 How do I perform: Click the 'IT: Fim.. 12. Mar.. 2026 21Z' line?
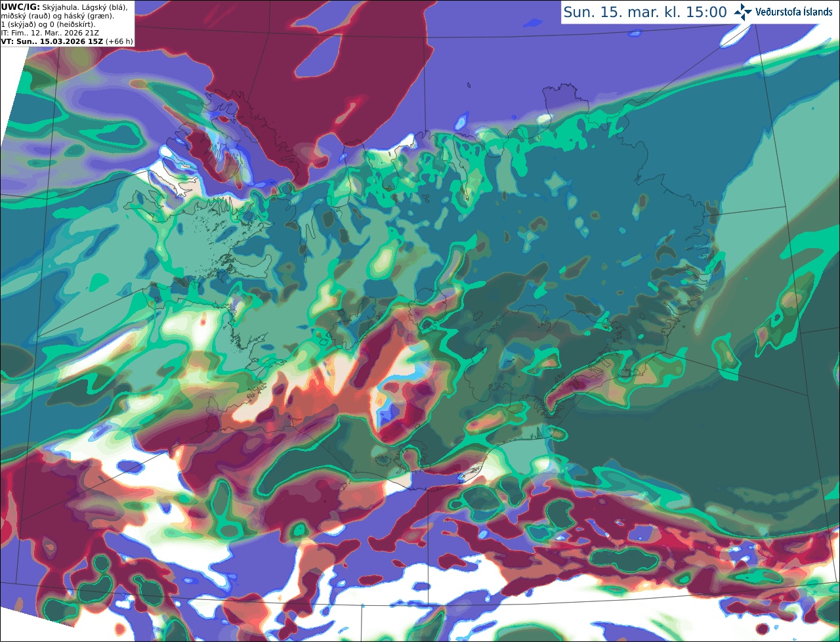(50, 33)
